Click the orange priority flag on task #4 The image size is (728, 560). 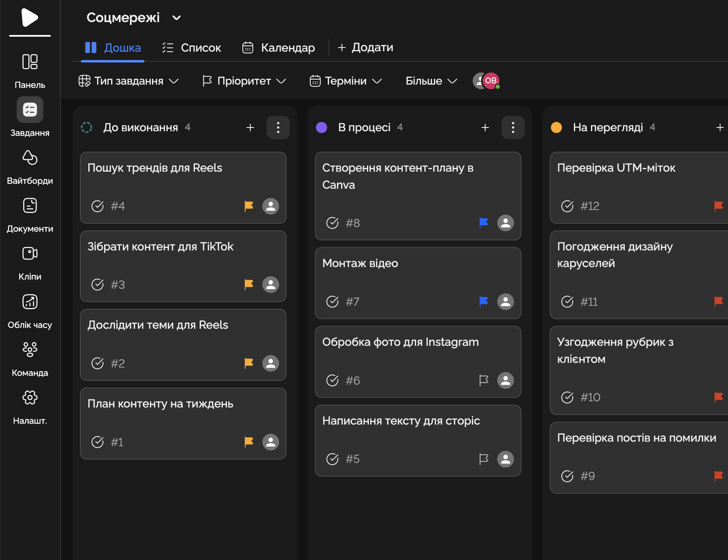[249, 206]
